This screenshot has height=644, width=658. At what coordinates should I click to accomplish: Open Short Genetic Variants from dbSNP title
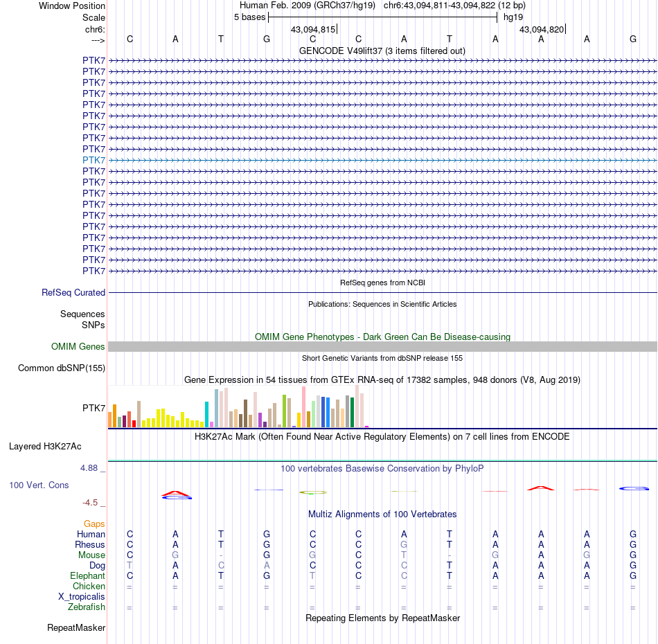[382, 358]
